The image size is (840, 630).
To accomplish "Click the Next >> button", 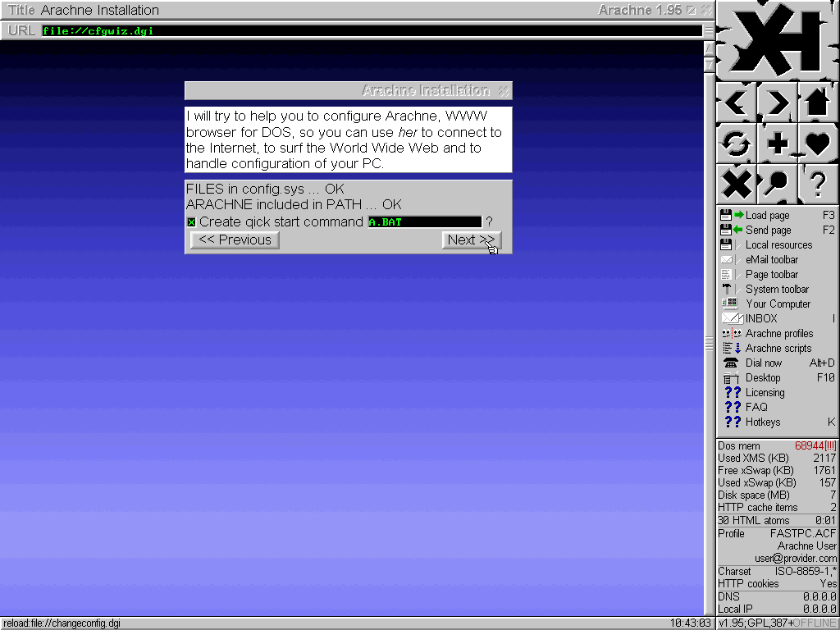I will pos(472,240).
